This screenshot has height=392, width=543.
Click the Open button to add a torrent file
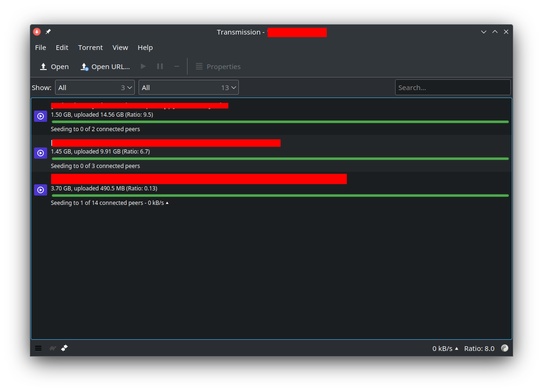click(x=53, y=66)
